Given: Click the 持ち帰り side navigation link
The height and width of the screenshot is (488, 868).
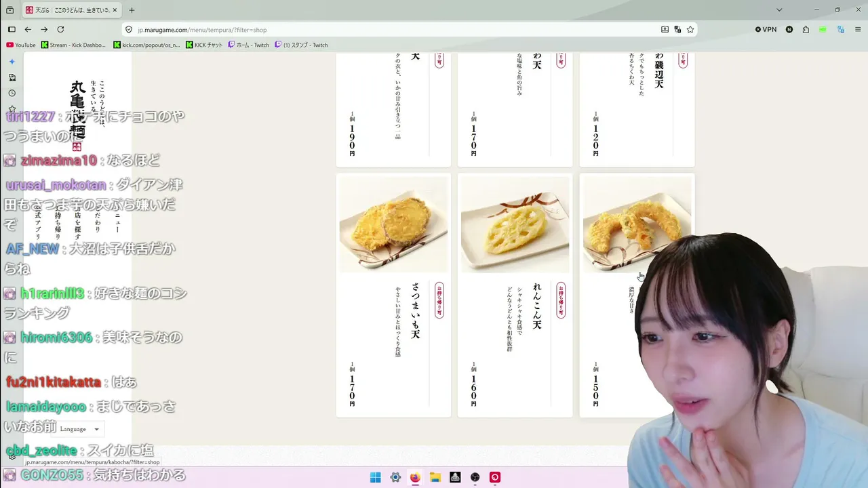Looking at the screenshot, I should click(x=58, y=221).
